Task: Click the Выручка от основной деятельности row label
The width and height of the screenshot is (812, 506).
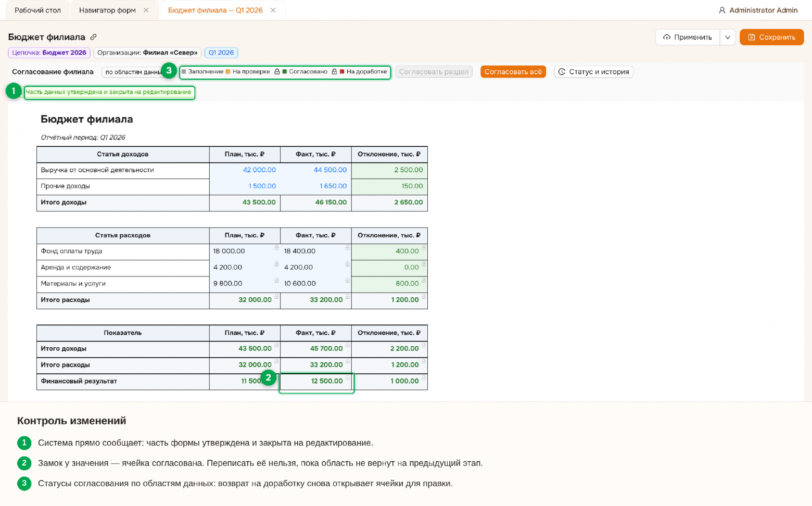Action: pyautogui.click(x=97, y=170)
